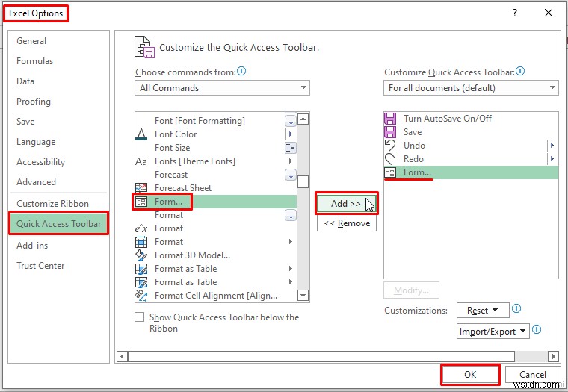The image size is (568, 392).
Task: Click the Format Cell Alignment icon
Action: coord(141,296)
